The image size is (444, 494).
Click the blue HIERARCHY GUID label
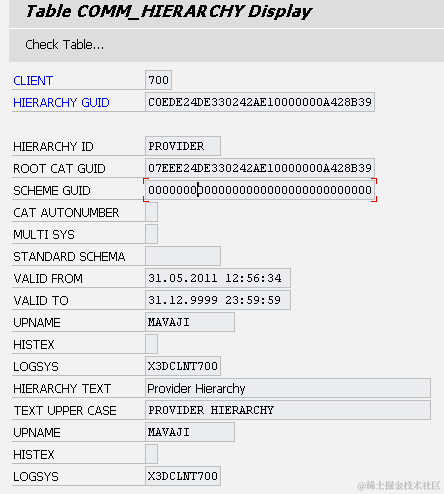click(61, 103)
